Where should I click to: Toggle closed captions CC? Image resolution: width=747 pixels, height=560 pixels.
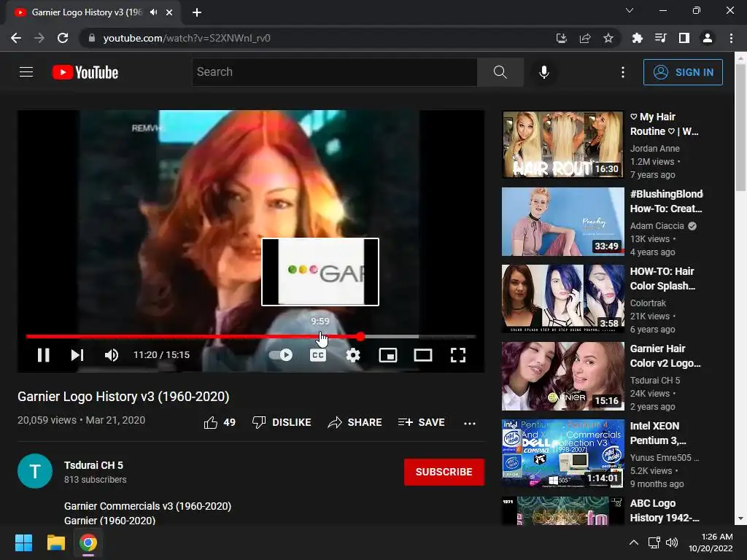pos(318,355)
